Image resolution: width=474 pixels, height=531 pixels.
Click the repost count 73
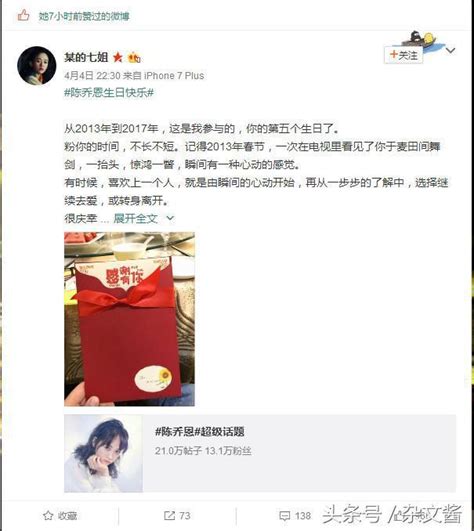click(185, 515)
